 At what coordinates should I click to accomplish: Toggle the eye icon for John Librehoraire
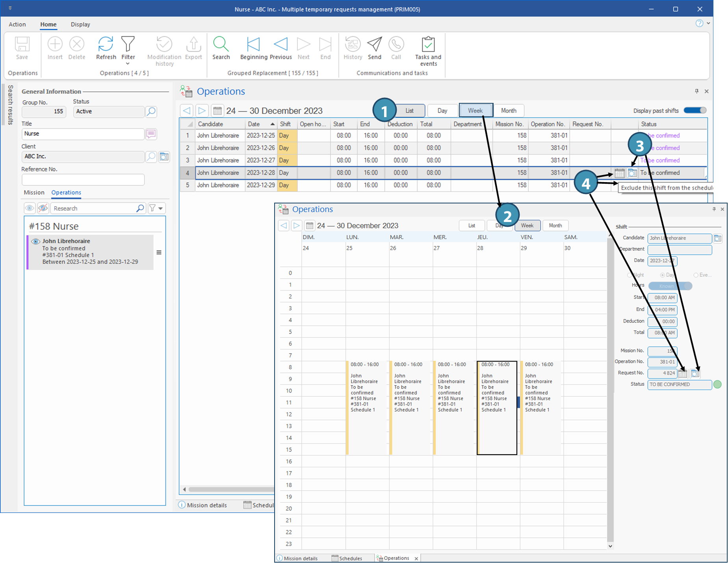[x=35, y=241]
